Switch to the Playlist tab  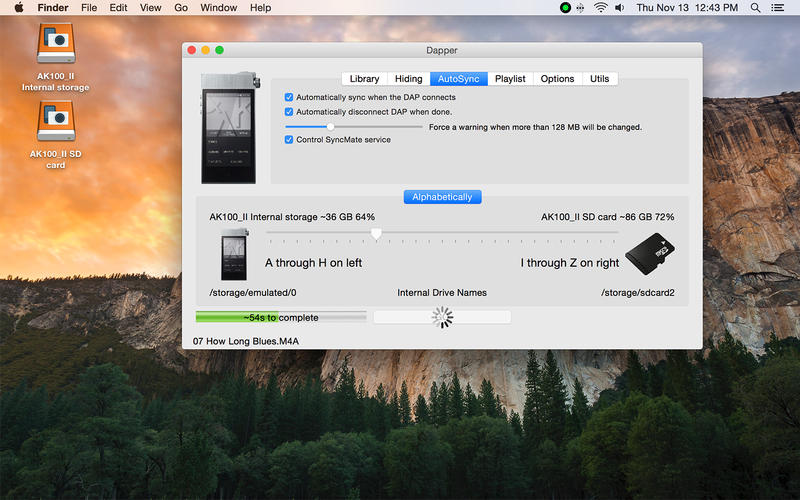click(x=510, y=79)
